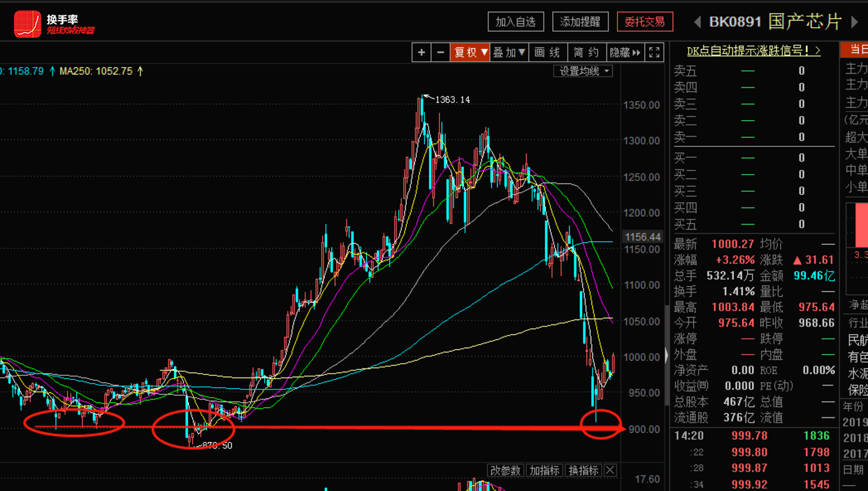Click the 买五 order book row
The image size is (868, 491).
coord(753,225)
